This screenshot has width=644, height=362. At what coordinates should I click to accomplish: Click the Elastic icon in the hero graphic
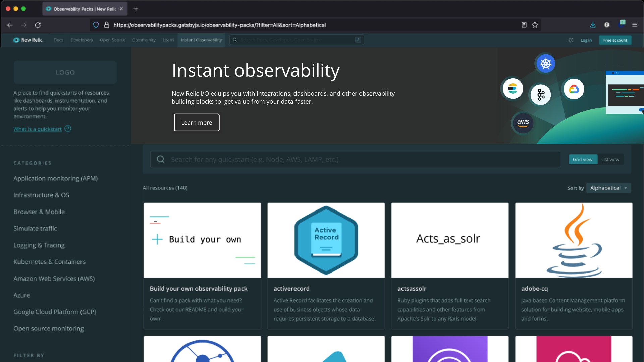512,88
